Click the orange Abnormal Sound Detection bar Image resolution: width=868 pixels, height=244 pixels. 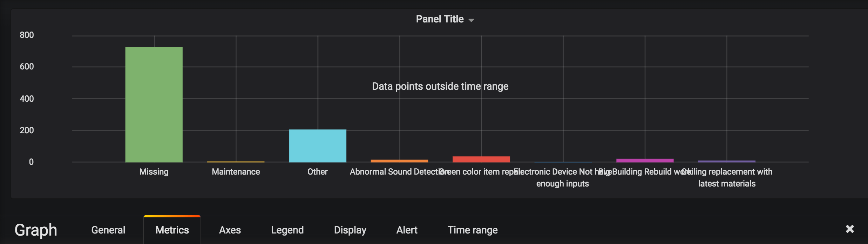[x=399, y=161]
